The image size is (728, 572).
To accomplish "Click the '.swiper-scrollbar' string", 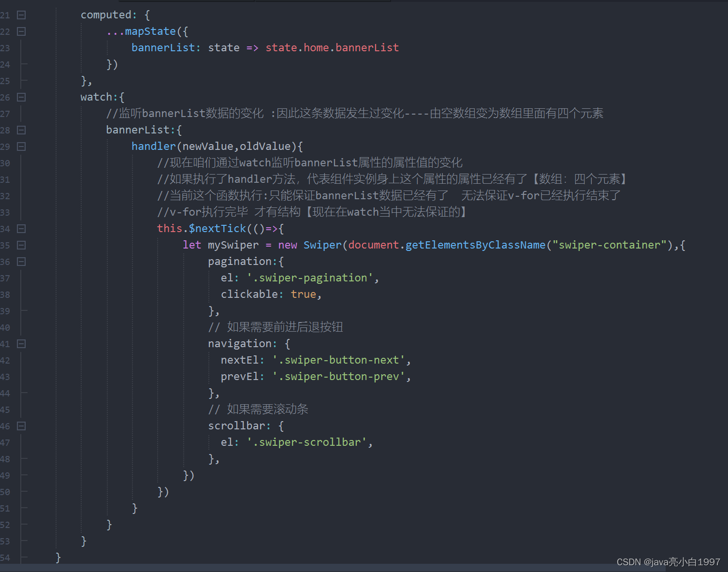I will point(306,442).
